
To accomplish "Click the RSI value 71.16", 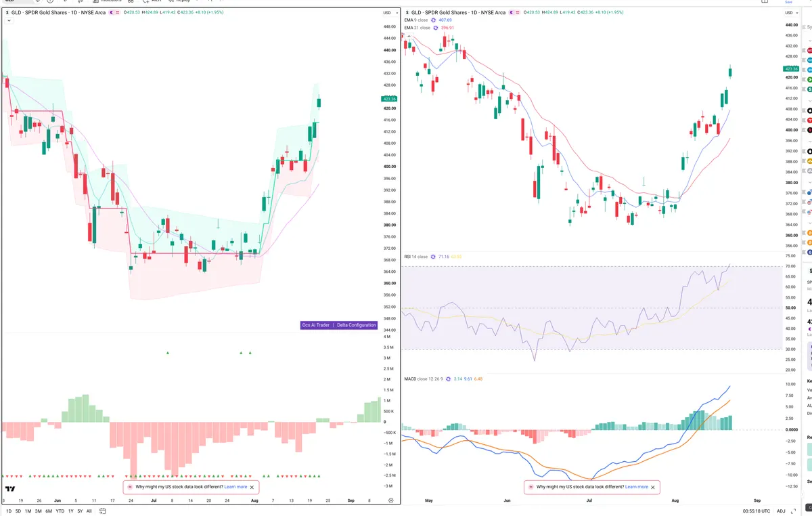I will point(444,257).
